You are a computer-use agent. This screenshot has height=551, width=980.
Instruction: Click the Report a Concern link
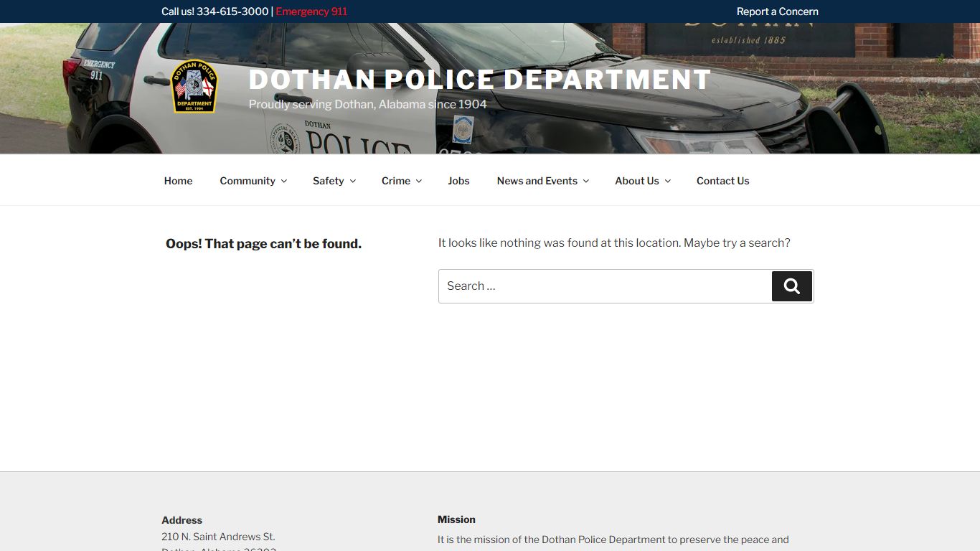[x=778, y=11]
